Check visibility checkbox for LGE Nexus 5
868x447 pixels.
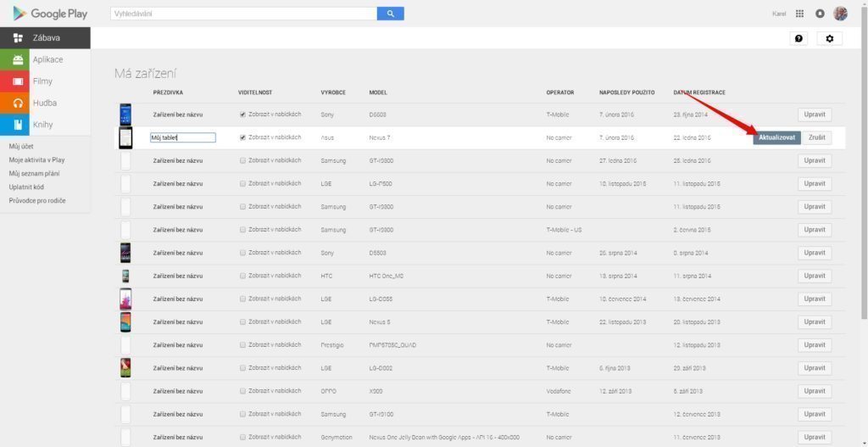tap(242, 321)
